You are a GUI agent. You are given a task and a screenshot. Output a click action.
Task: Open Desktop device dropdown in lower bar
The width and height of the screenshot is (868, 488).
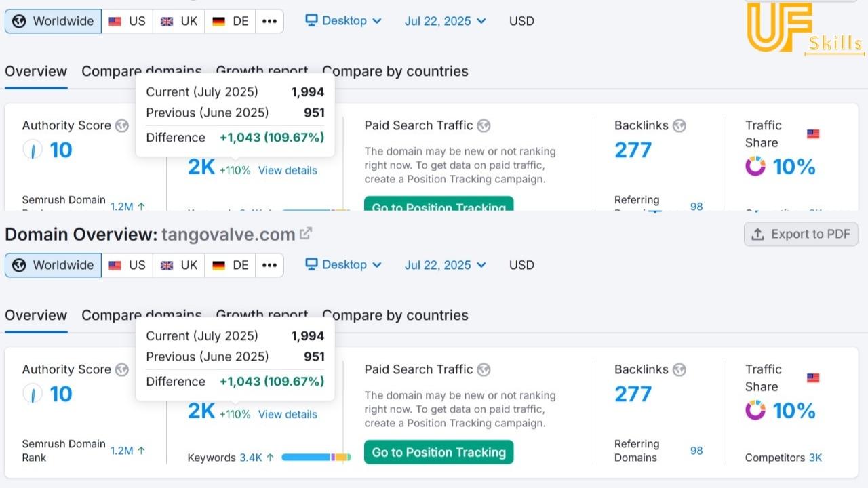343,265
